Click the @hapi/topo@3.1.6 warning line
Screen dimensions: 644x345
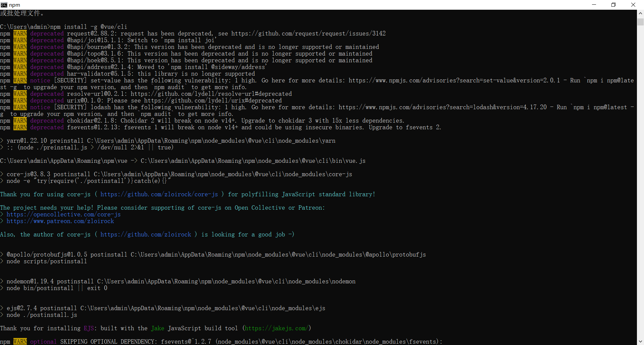point(186,54)
